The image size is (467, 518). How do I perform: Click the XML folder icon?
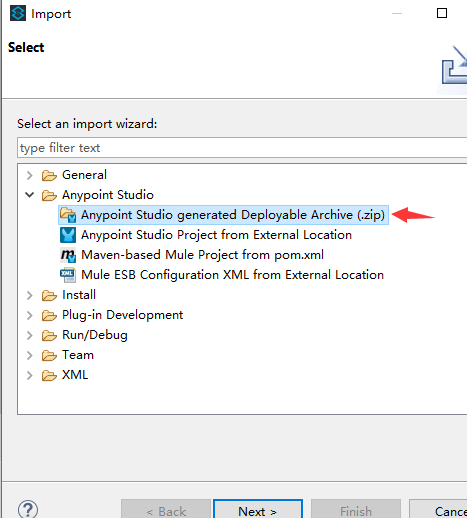coord(49,375)
